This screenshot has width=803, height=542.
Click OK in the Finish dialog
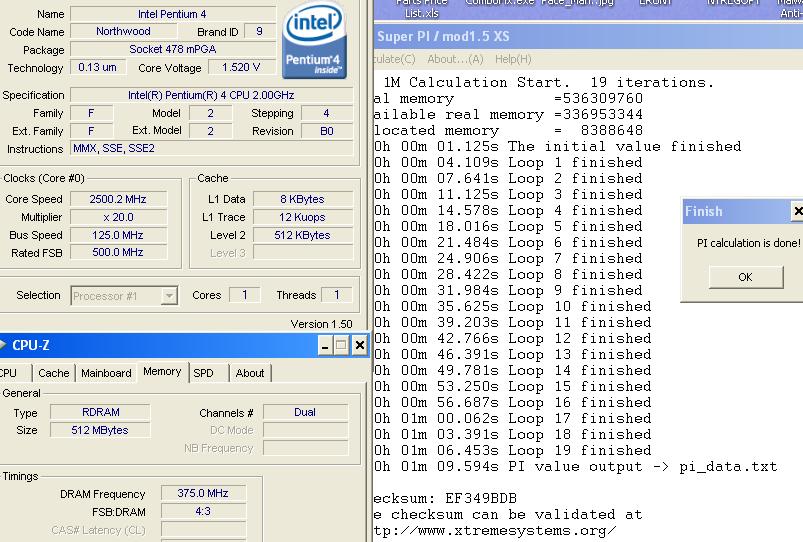point(746,277)
